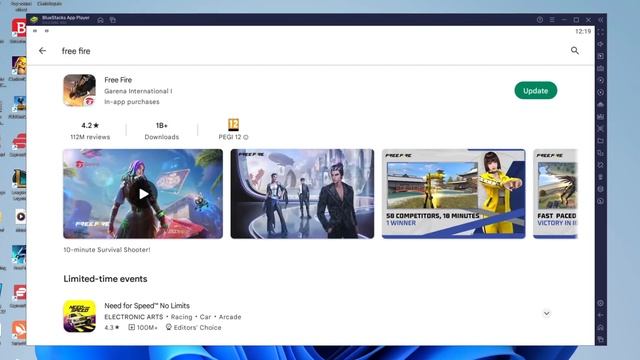
Task: Open the BlueStacks help icon
Action: [540, 20]
